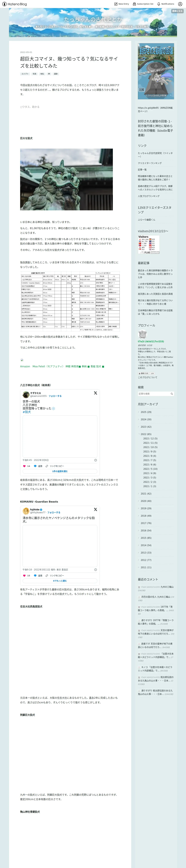
Task: Click すずかえる profile avatar
Action: tap(26, 394)
